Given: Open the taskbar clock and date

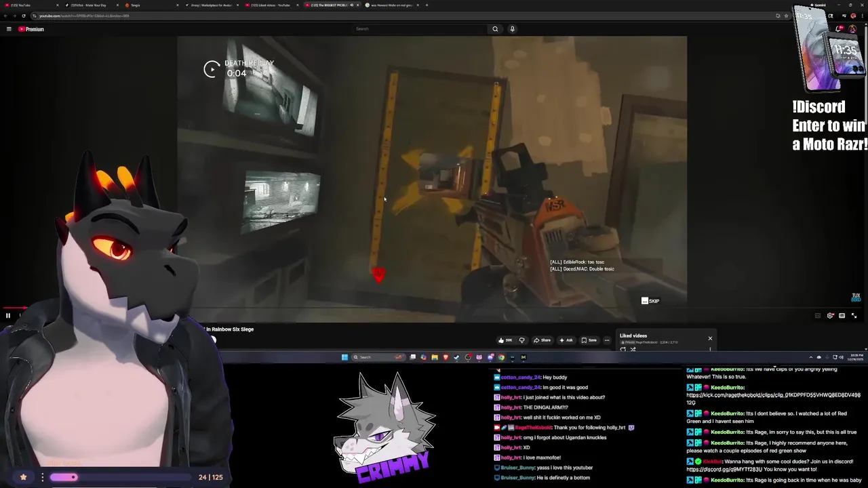Looking at the screenshot, I should click(856, 357).
